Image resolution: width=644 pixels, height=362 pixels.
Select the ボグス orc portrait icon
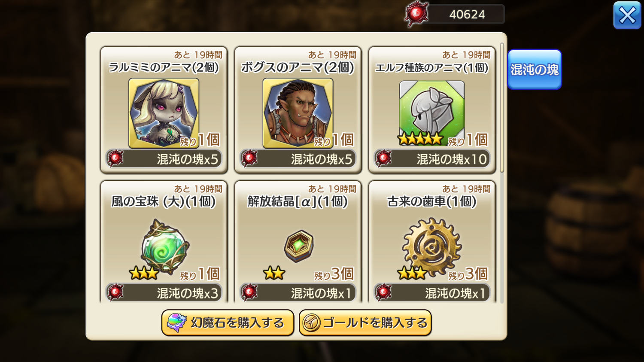coord(298,113)
